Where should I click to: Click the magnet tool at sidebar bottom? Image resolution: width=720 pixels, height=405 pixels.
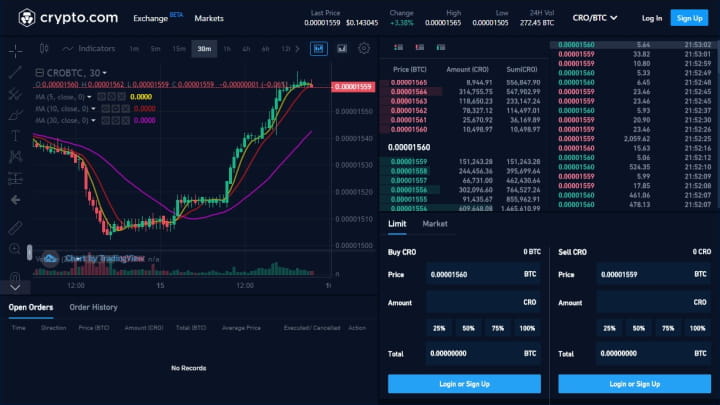pos(15,276)
